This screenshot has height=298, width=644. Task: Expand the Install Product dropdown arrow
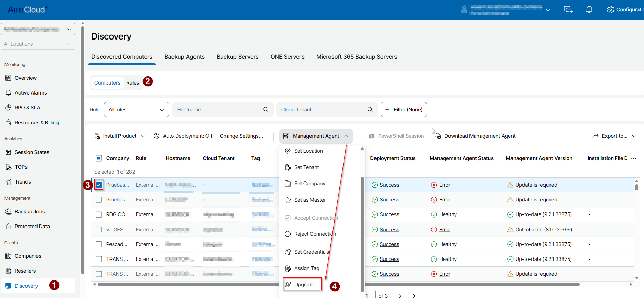point(143,136)
